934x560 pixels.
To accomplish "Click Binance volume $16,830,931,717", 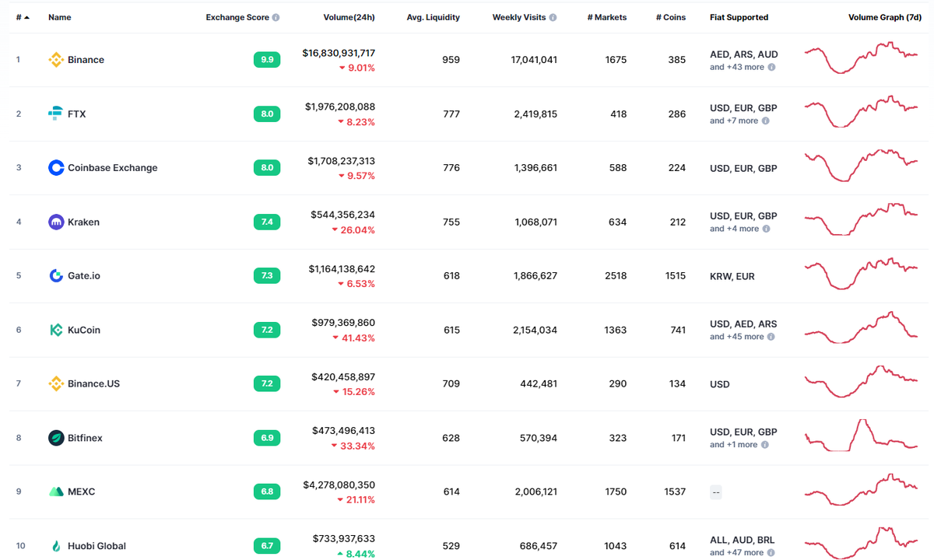I will (x=339, y=53).
